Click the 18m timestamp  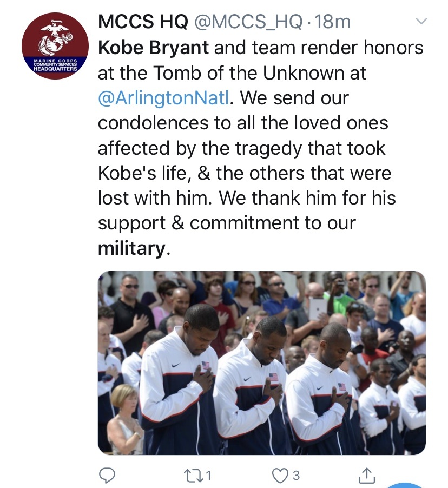pos(332,22)
